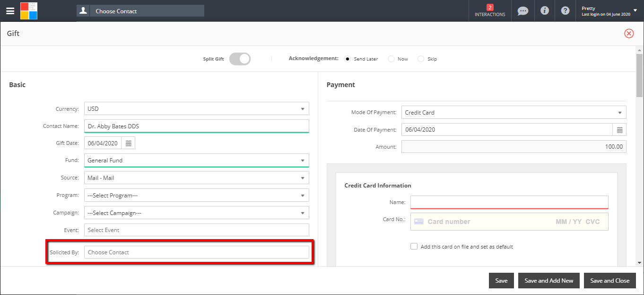Click the MM / YY expiry placeholder
This screenshot has width=644, height=295.
pos(569,222)
